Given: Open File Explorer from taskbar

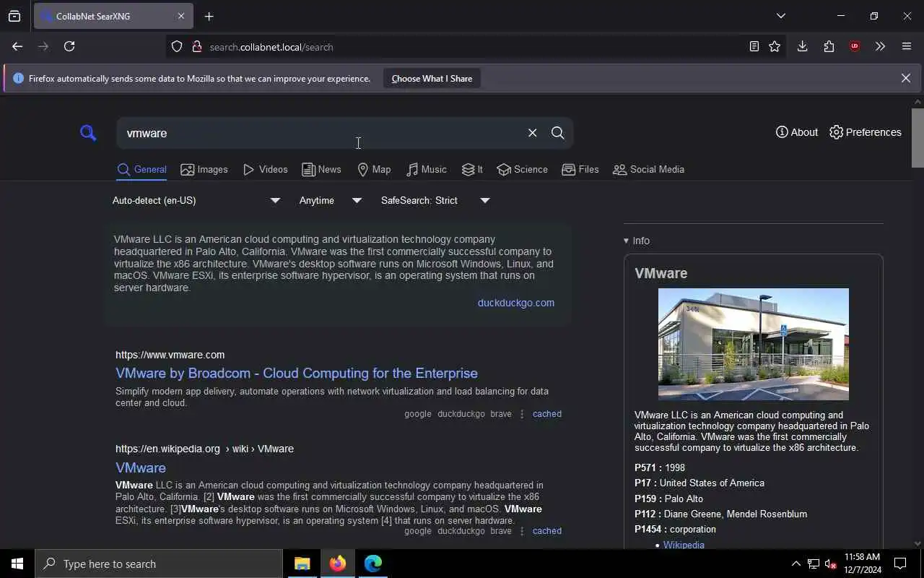Looking at the screenshot, I should [x=302, y=564].
